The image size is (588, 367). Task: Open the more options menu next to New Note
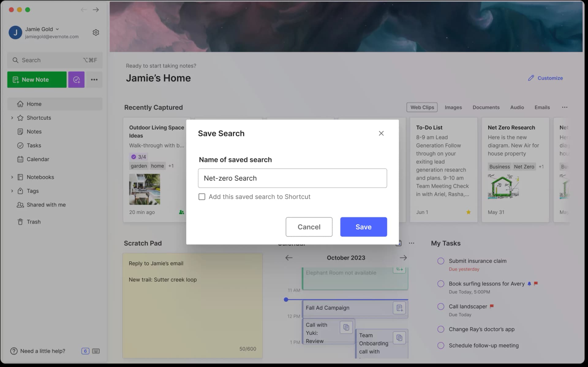(x=94, y=79)
